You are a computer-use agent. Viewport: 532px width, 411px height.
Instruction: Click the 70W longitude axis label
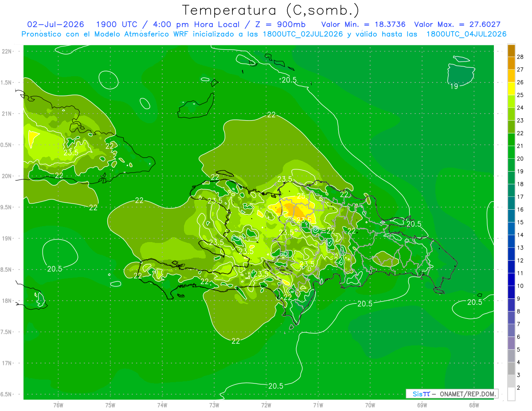tap(370, 405)
